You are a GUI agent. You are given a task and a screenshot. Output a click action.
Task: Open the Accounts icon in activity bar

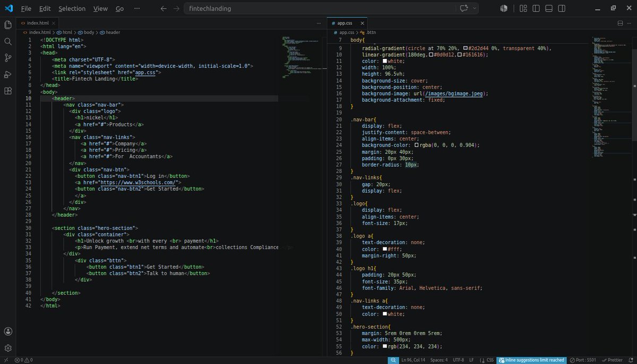click(8, 331)
